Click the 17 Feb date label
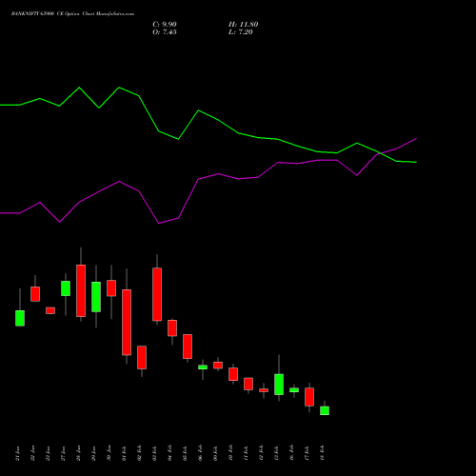This screenshot has width=476, height=476. tap(307, 453)
